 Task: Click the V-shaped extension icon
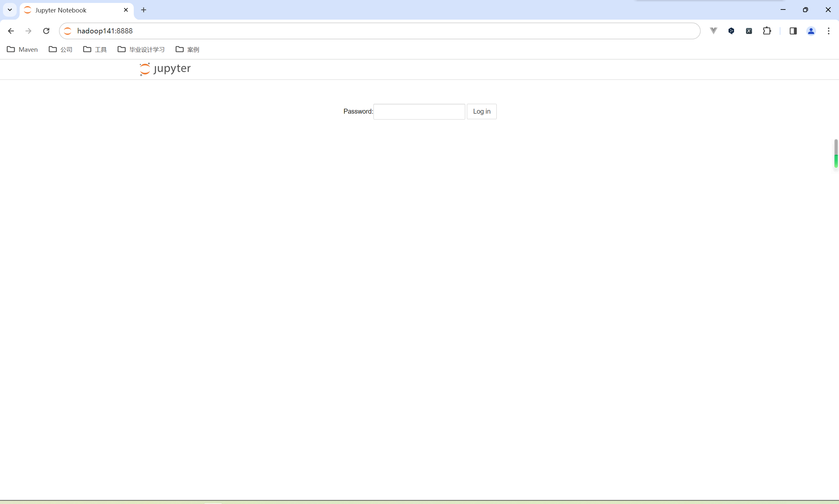[713, 31]
